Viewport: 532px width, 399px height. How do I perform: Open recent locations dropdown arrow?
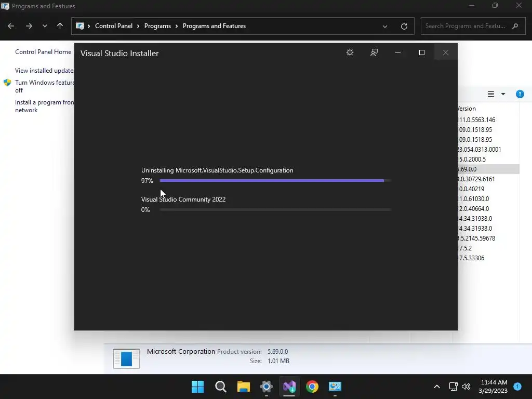pos(45,26)
